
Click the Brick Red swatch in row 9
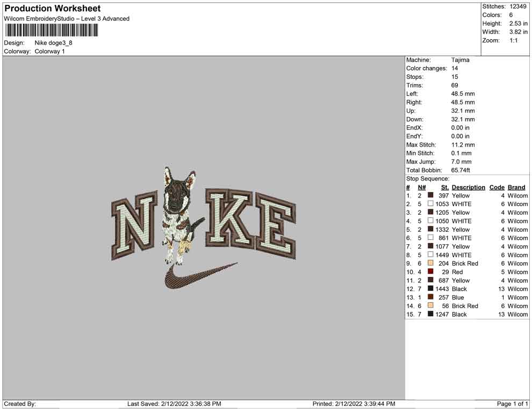coord(430,264)
